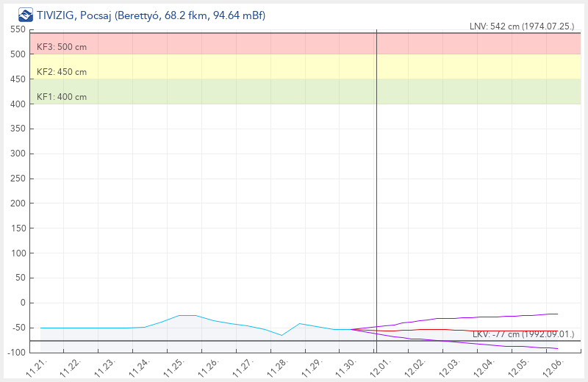Click the upper purple forecast line end
Screen dimensions: 588x382
556,314
